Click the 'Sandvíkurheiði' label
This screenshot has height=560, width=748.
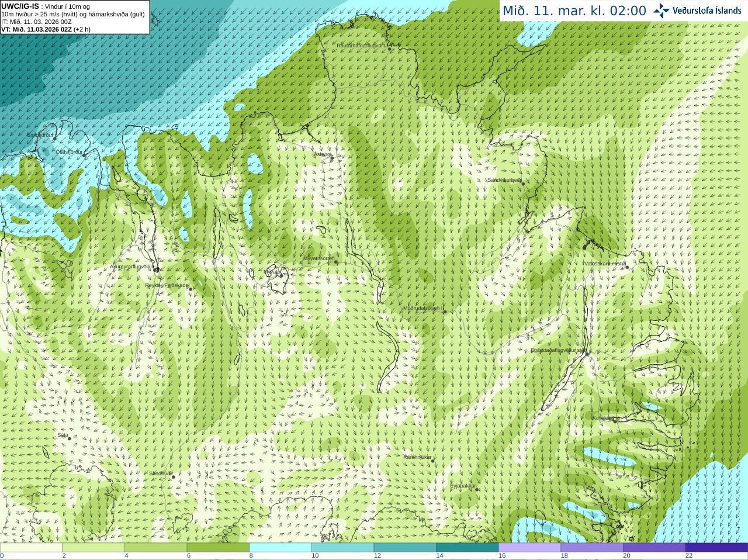point(504,180)
